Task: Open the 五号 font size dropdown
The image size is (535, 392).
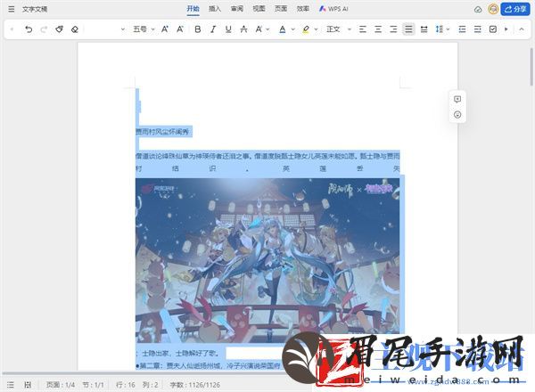Action: (144, 29)
